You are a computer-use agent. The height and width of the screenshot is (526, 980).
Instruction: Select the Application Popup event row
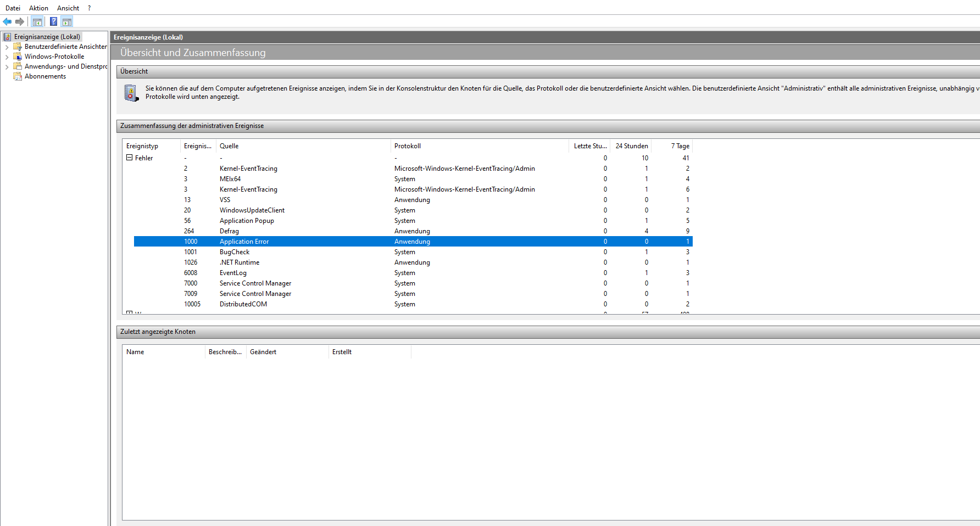(413, 221)
